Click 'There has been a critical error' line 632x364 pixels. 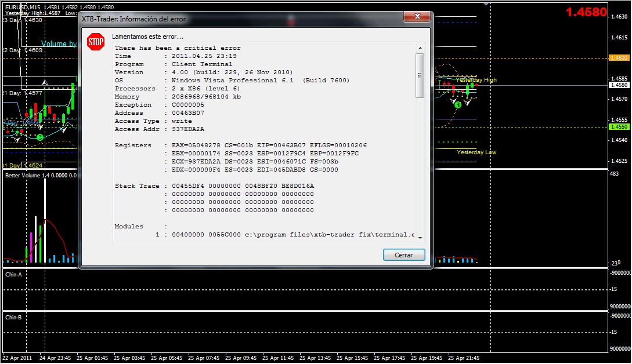click(178, 48)
